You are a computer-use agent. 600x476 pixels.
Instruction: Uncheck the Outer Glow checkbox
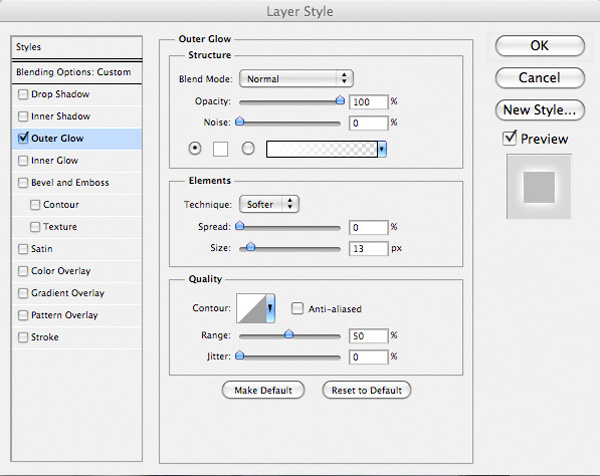23,139
